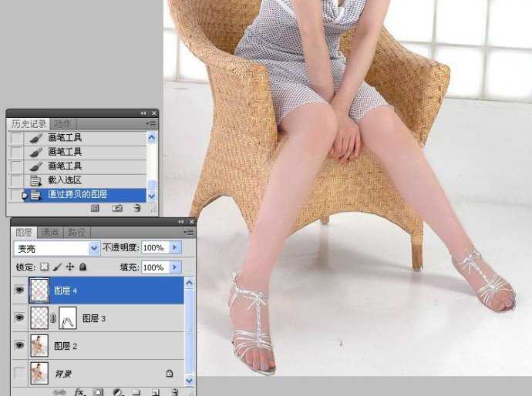Switch to the 动作 tab
This screenshot has width=532, height=396.
[x=62, y=124]
